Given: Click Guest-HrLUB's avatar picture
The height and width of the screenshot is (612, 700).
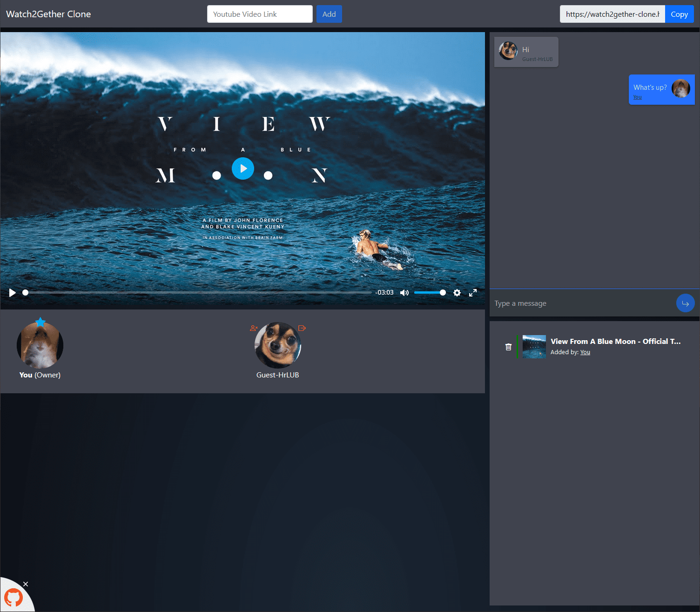Looking at the screenshot, I should [278, 345].
